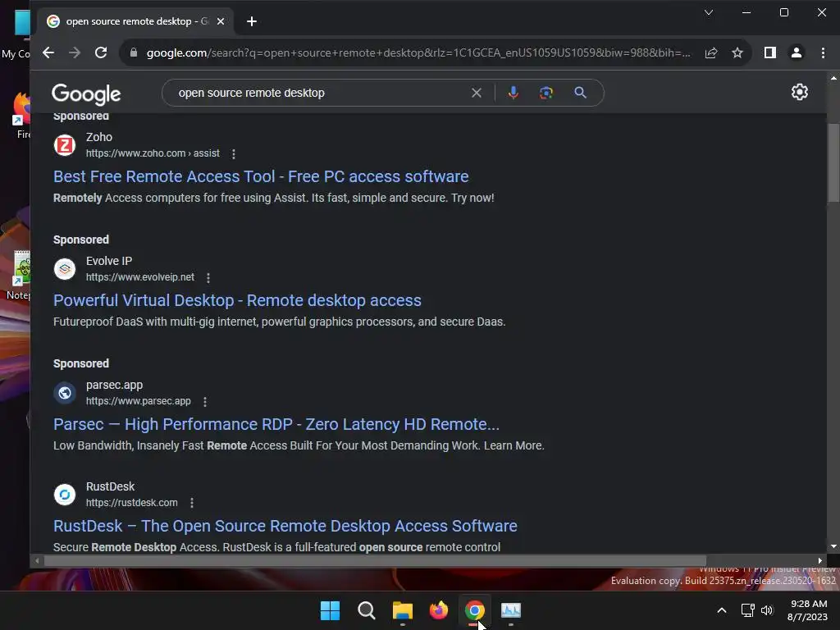Open File Explorer from taskbar
The image size is (840, 630).
pyautogui.click(x=402, y=610)
